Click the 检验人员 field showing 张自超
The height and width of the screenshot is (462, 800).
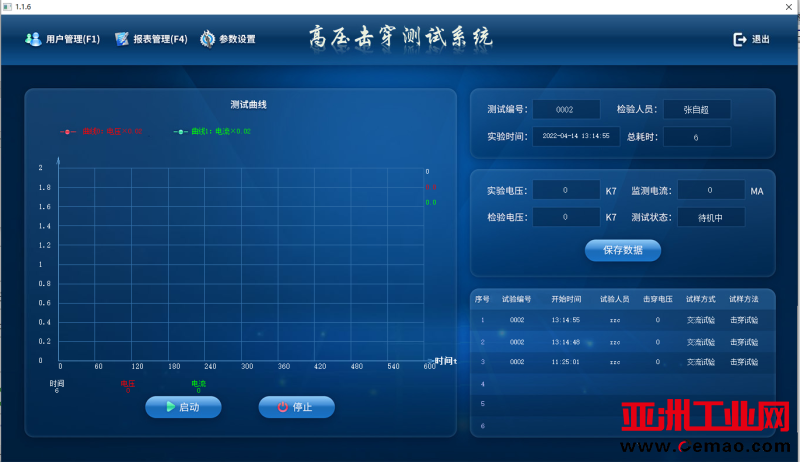[x=696, y=110]
